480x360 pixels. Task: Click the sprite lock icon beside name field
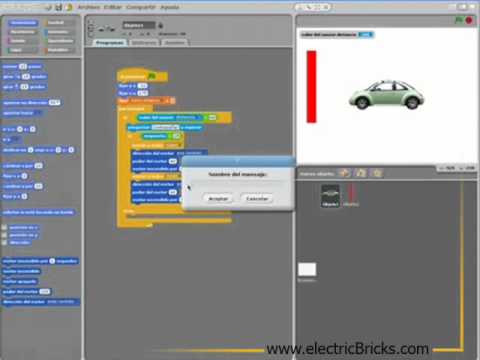(x=160, y=25)
